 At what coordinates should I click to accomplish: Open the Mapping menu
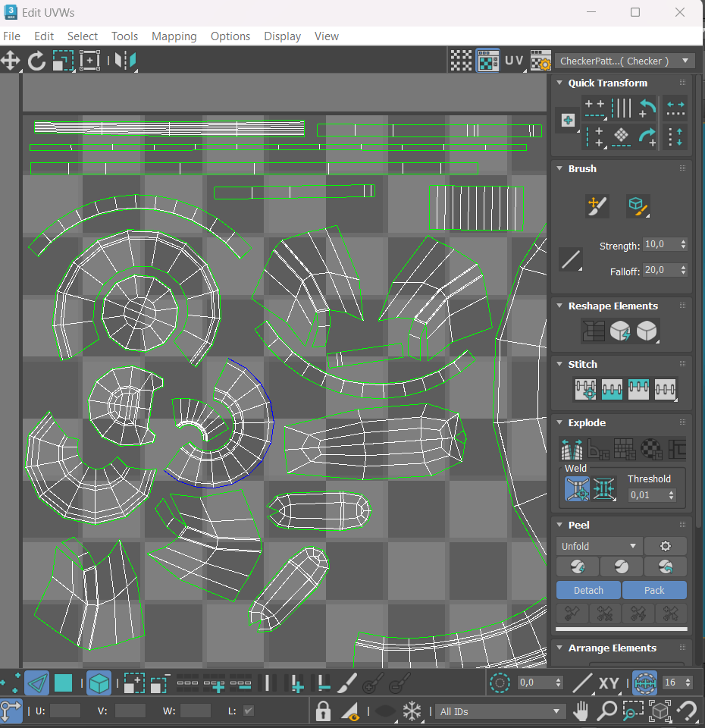click(x=174, y=36)
